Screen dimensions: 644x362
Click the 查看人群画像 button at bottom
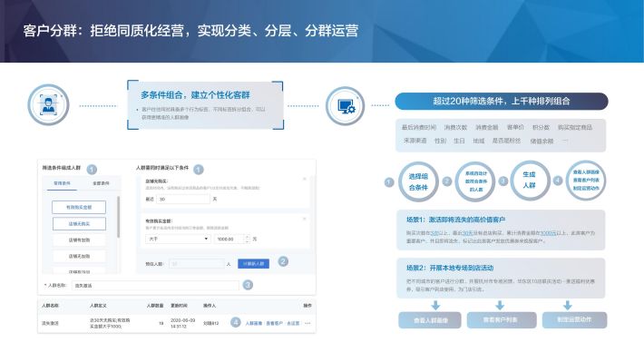(x=430, y=320)
